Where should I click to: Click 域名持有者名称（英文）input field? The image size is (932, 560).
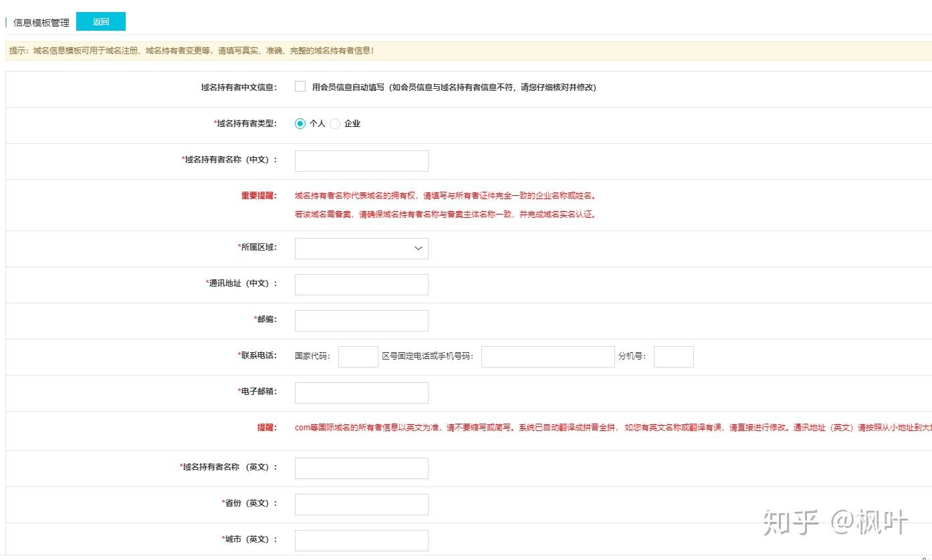click(x=361, y=468)
